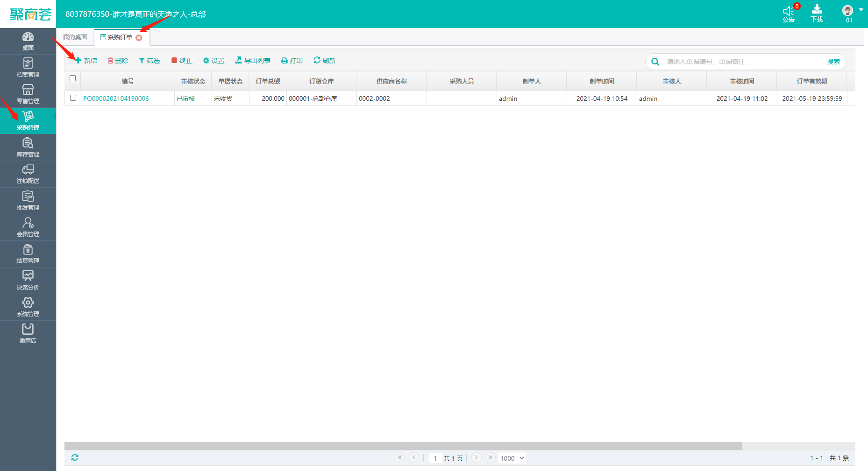The height and width of the screenshot is (471, 868).
Task: Open 微商店 in the sidebar
Action: [x=28, y=334]
